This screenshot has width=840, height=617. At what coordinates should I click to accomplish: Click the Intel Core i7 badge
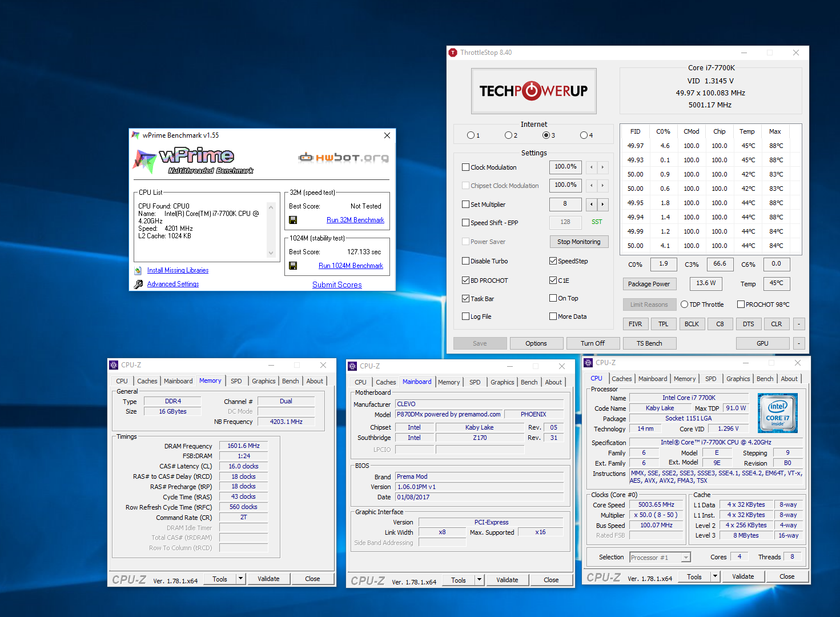[x=777, y=412]
